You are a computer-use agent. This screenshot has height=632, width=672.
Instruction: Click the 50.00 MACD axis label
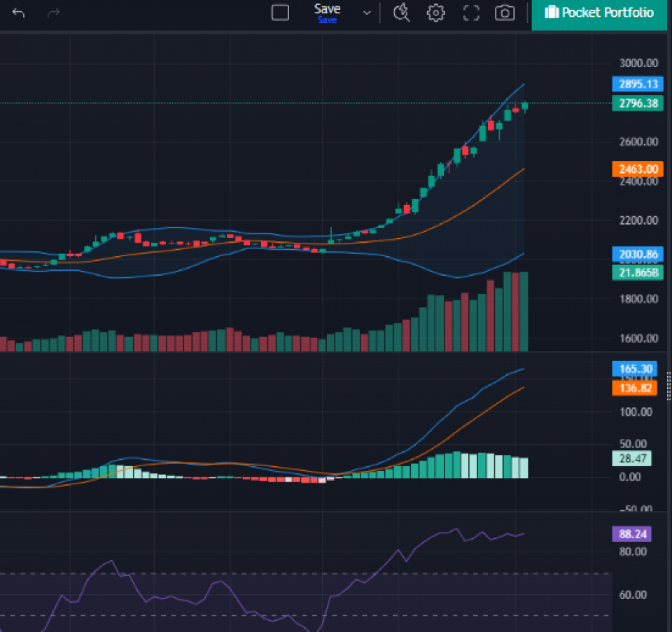click(x=633, y=444)
